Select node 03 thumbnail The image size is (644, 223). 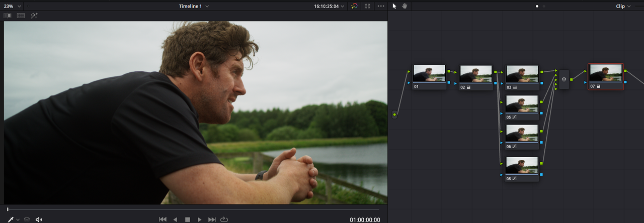(522, 74)
